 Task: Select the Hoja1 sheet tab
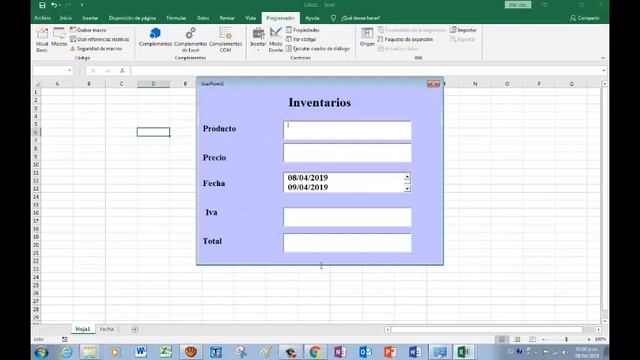click(82, 329)
